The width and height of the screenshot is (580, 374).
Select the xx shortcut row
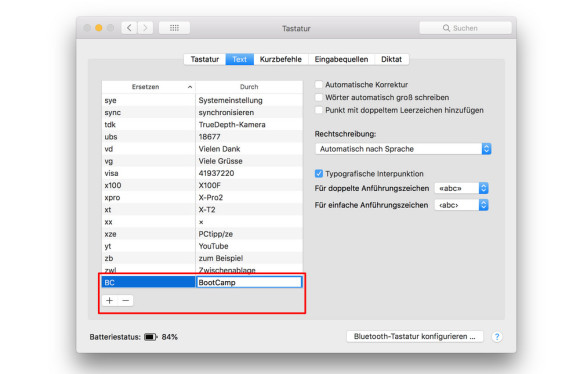coord(202,222)
